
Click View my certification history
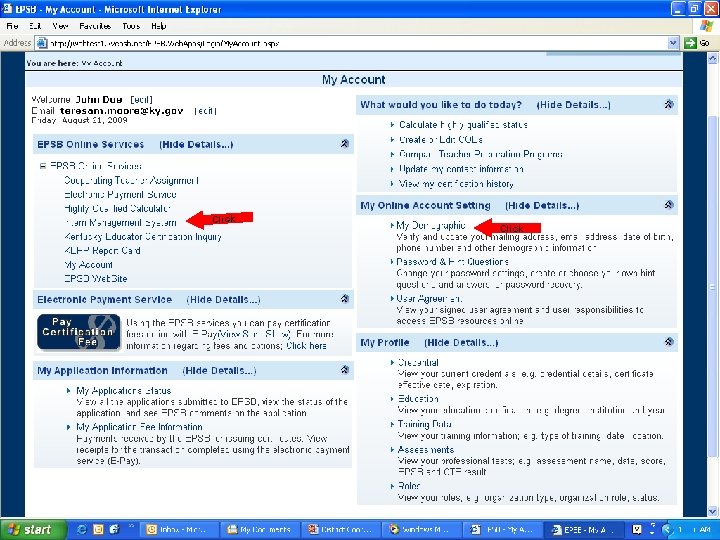tap(456, 184)
